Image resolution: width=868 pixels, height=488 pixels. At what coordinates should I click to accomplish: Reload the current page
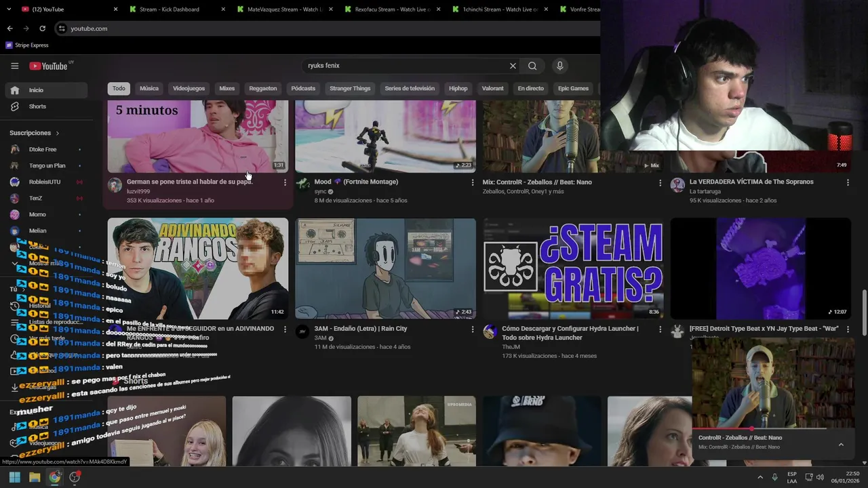[x=42, y=28]
